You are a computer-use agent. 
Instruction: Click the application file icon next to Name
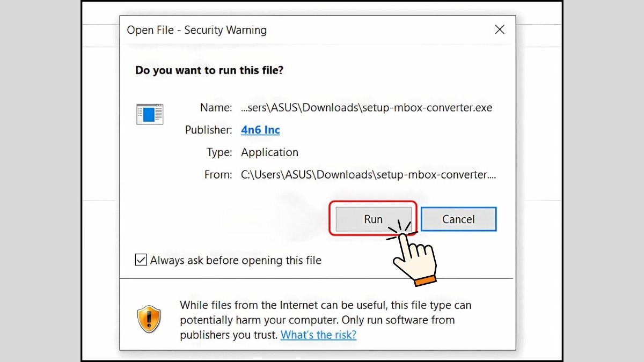click(x=149, y=114)
